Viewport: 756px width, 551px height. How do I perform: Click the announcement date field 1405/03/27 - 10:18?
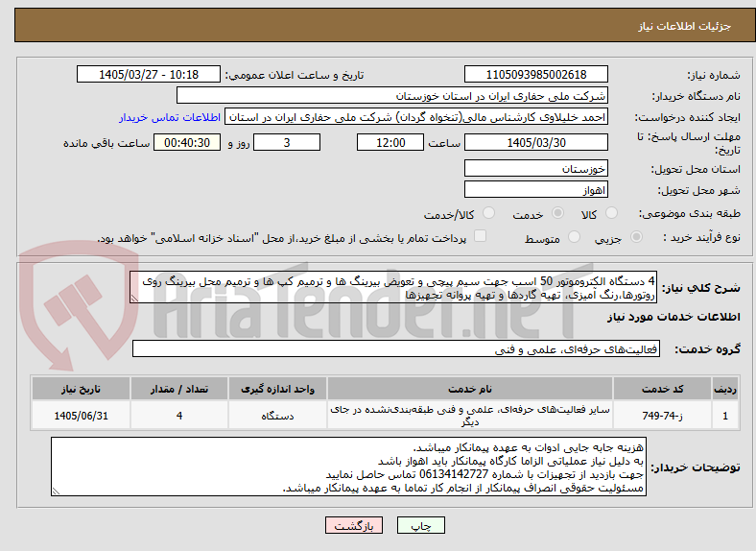click(149, 74)
